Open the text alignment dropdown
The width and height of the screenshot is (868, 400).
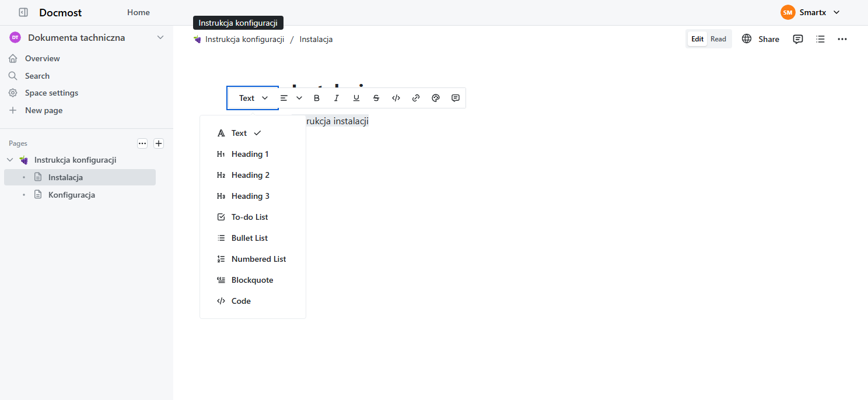click(290, 98)
